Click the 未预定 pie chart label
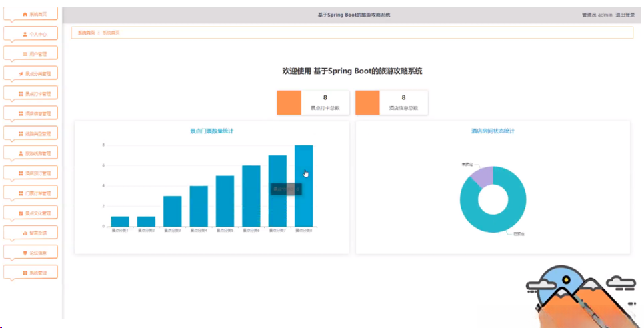644x328 pixels. click(x=467, y=164)
